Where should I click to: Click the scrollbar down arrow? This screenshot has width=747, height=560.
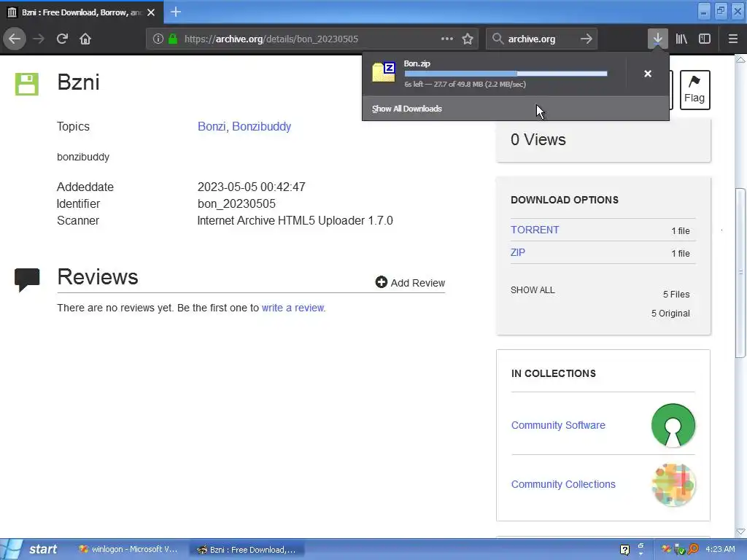[x=740, y=531]
